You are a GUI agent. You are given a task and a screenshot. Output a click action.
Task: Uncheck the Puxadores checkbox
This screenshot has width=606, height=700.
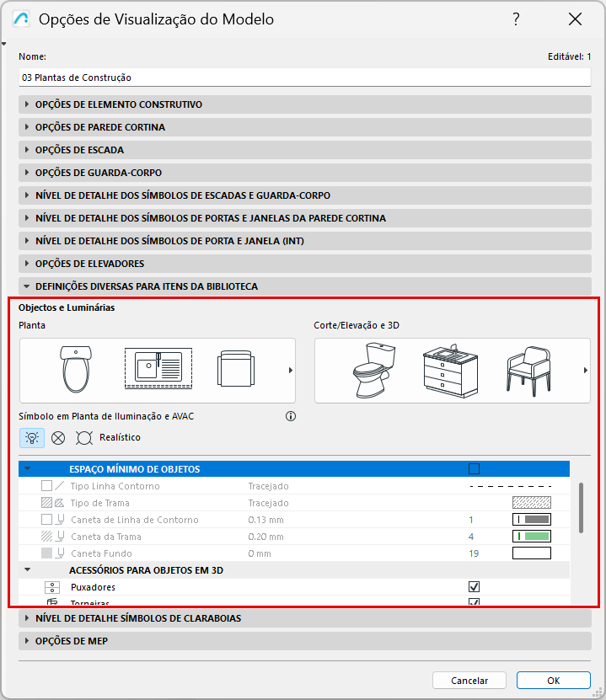point(474,586)
